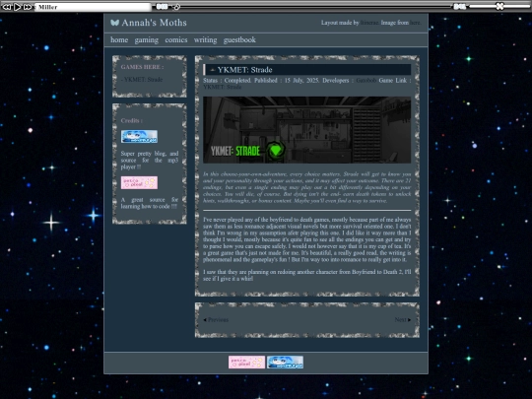Click the moth icon beside 'Annah's Moths'
This screenshot has width=532, height=399.
pos(114,23)
